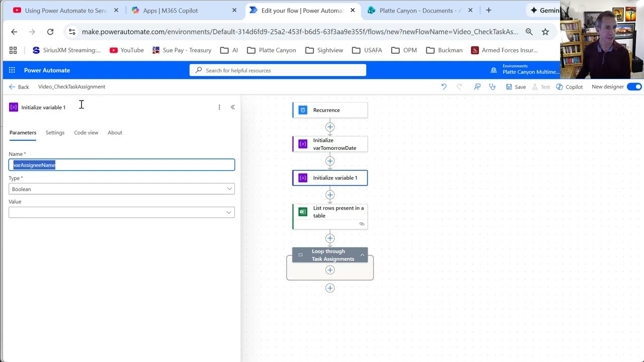Click the browser address bar URL
This screenshot has width=644, height=362.
pos(300,32)
